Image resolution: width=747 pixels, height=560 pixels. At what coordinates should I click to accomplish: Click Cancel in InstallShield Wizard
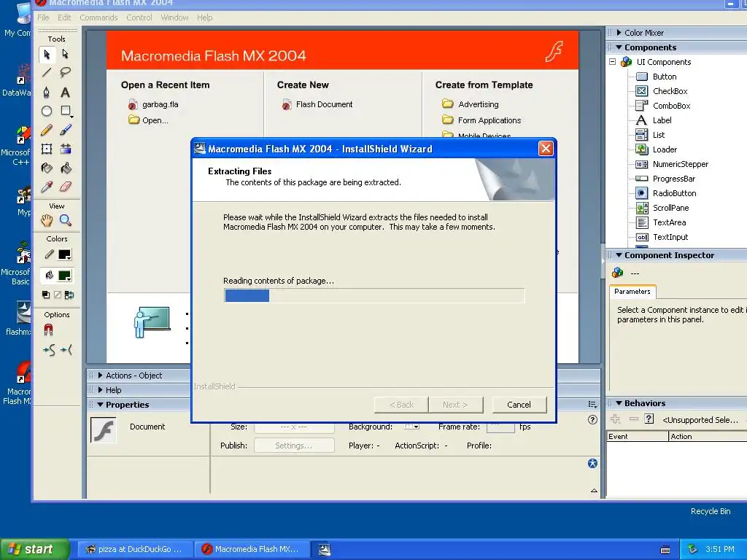point(519,405)
